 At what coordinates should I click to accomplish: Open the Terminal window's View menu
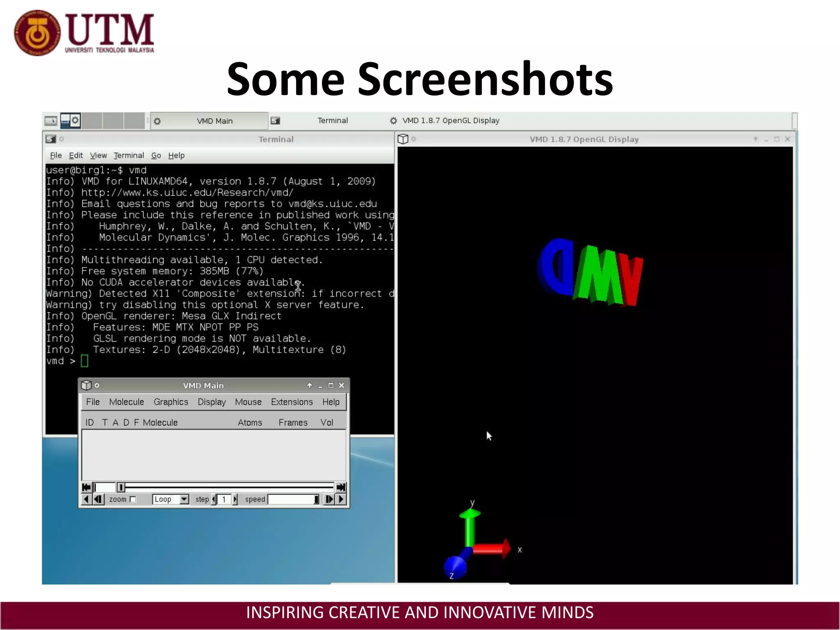coord(98,155)
